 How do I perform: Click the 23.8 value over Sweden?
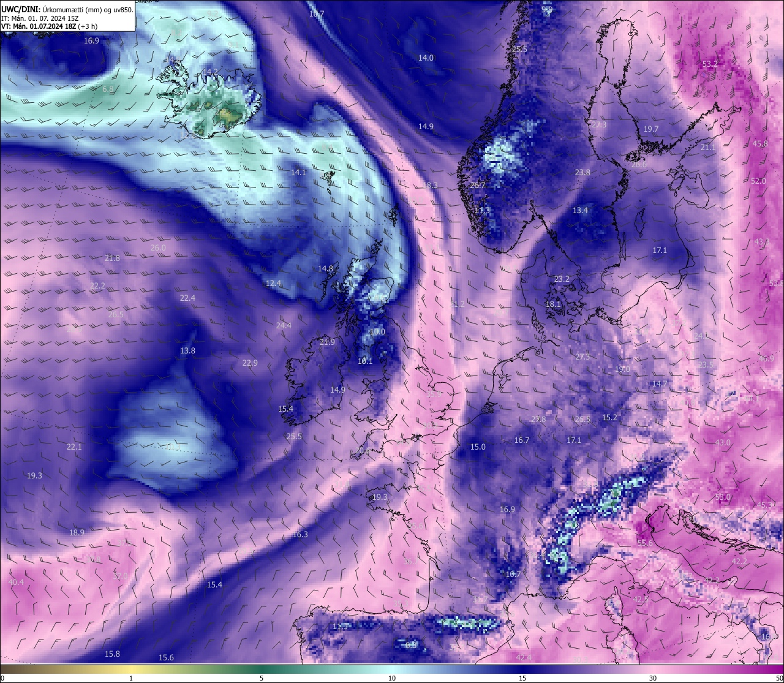pyautogui.click(x=582, y=172)
